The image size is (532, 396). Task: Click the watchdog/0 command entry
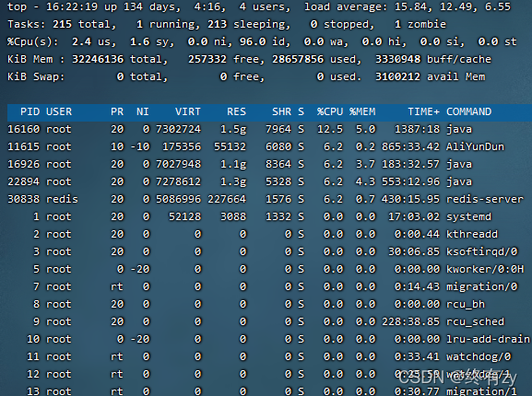[479, 356]
